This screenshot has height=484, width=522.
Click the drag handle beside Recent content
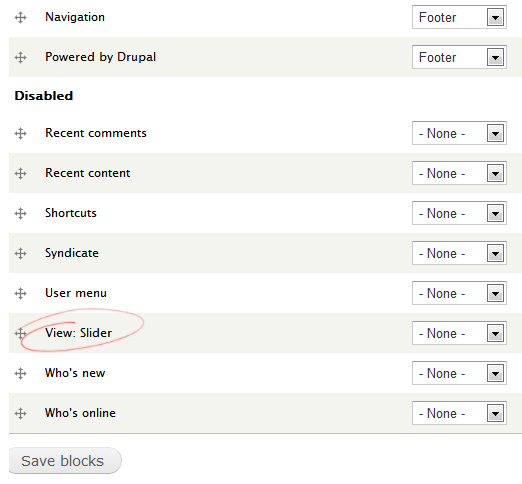(20, 173)
